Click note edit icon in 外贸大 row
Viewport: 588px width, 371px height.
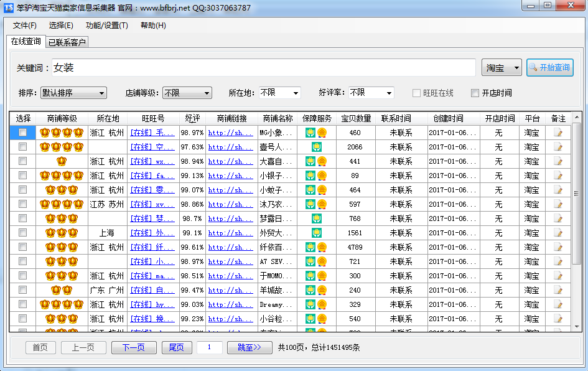pyautogui.click(x=558, y=233)
